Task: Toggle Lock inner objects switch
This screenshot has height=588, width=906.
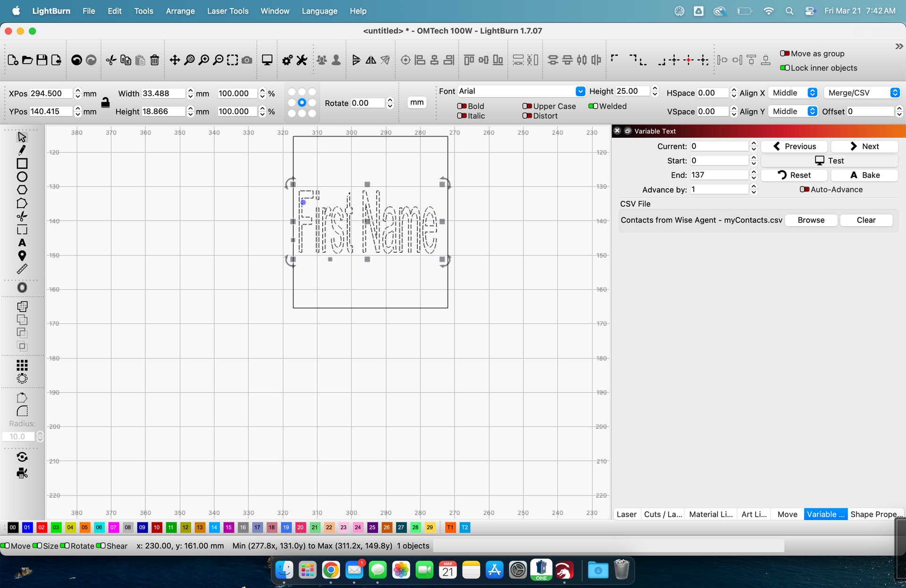Action: tap(785, 68)
